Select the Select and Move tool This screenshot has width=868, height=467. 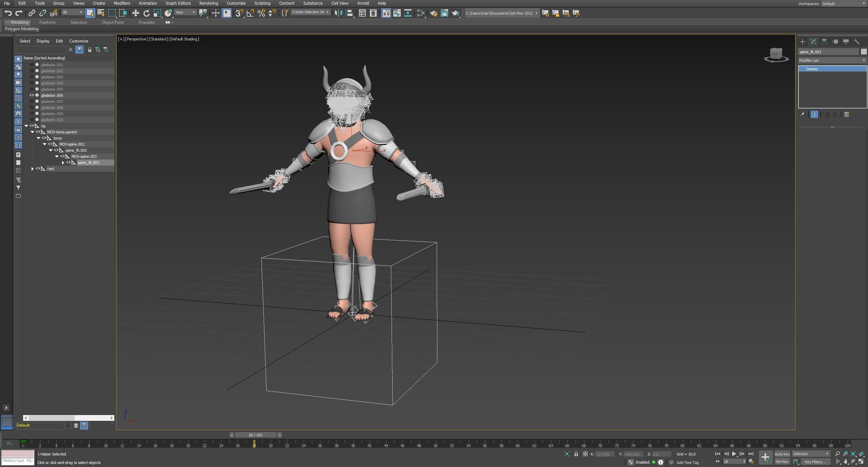pyautogui.click(x=136, y=13)
